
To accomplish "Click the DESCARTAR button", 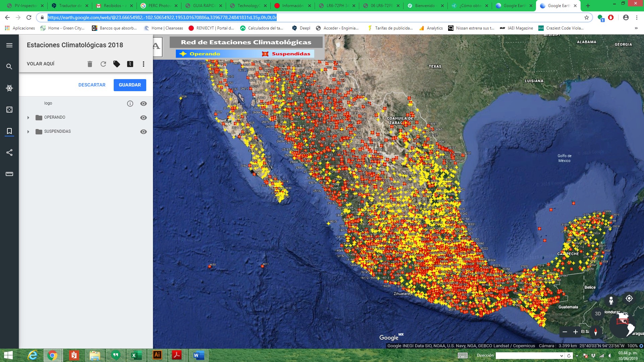I will pos(92,85).
